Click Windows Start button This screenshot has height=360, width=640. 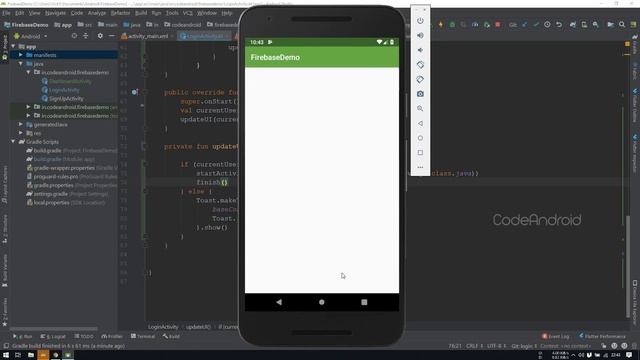click(x=6, y=355)
